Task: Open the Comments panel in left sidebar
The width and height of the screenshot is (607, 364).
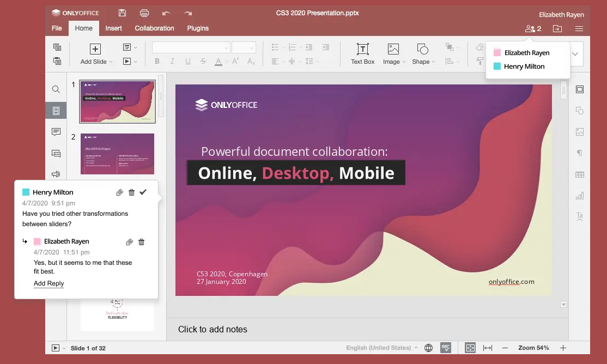Action: pos(56,132)
